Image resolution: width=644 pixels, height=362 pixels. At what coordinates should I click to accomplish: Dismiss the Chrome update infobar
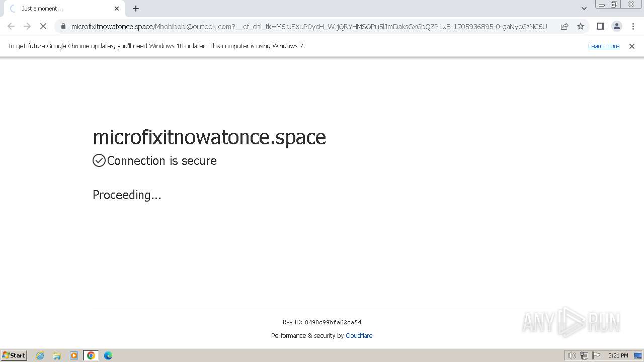click(x=632, y=46)
